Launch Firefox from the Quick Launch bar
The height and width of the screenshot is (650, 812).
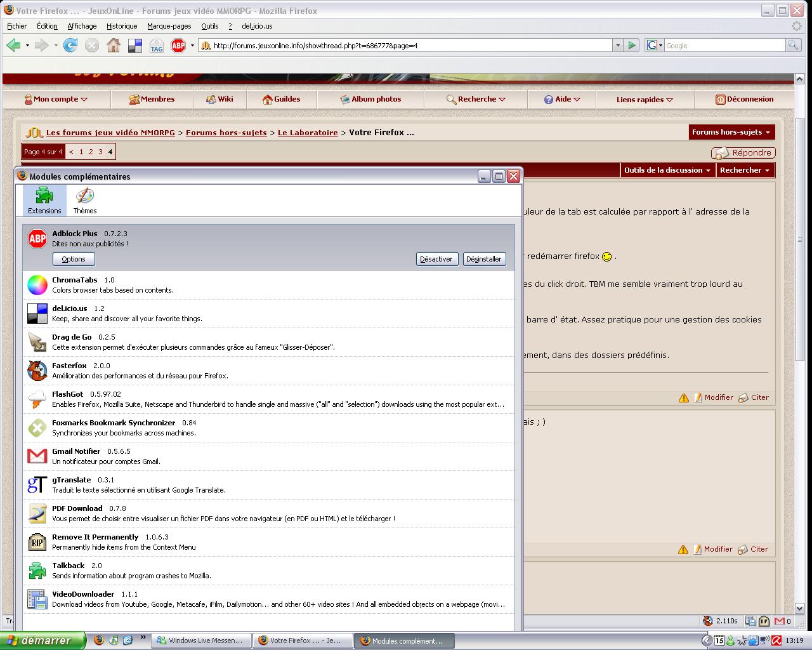click(x=98, y=640)
